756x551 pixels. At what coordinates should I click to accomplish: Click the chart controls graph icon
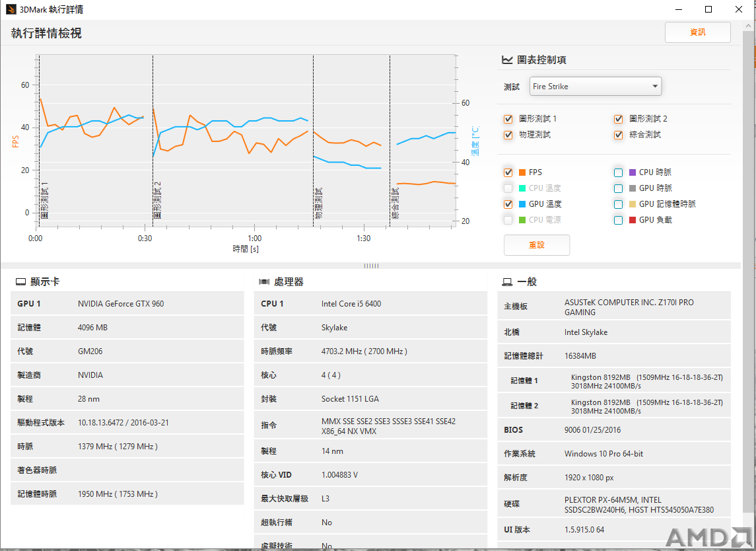(507, 60)
